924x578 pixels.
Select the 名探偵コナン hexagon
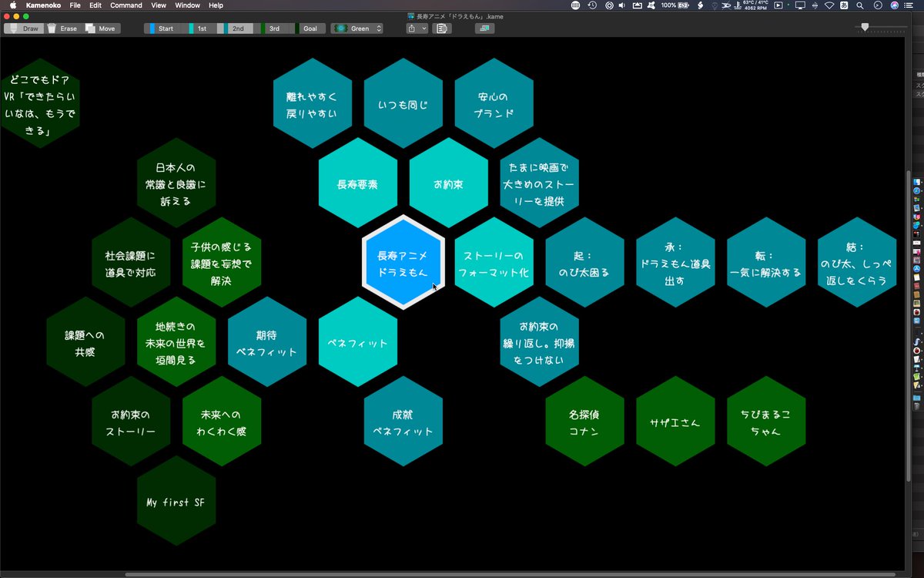tap(584, 422)
